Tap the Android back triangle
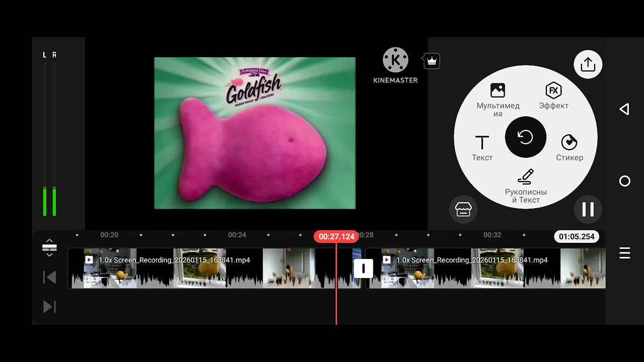 tap(624, 109)
